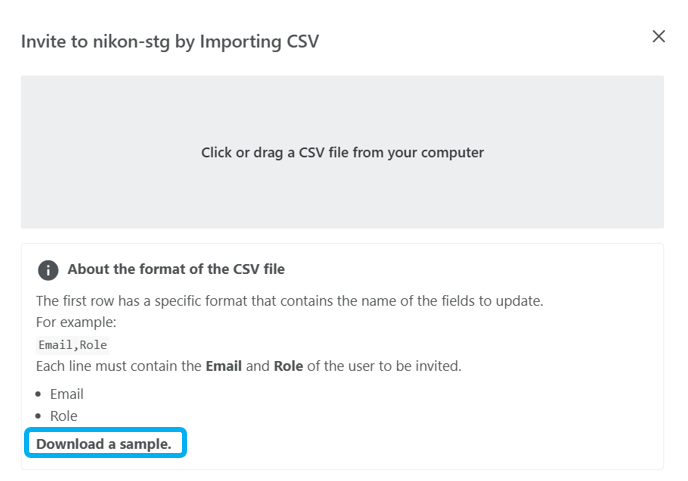Viewport: 688px width, 481px height.
Task: Click the dialog title Invite to nikon-stg
Action: point(170,42)
